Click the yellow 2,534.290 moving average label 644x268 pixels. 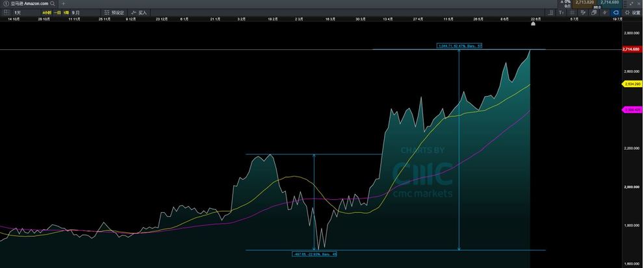tap(632, 84)
